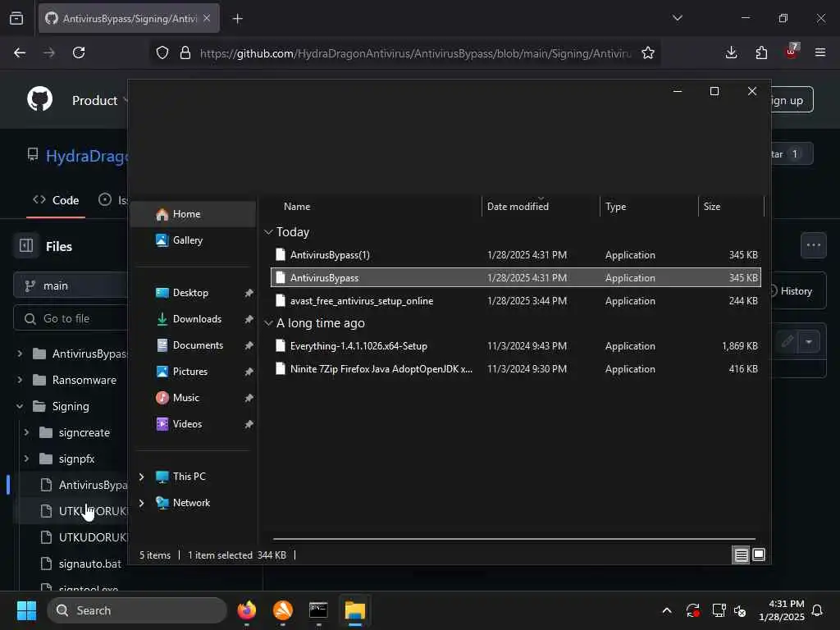Collapse the Signing folder in tree
This screenshot has height=630, width=840.
coord(20,406)
